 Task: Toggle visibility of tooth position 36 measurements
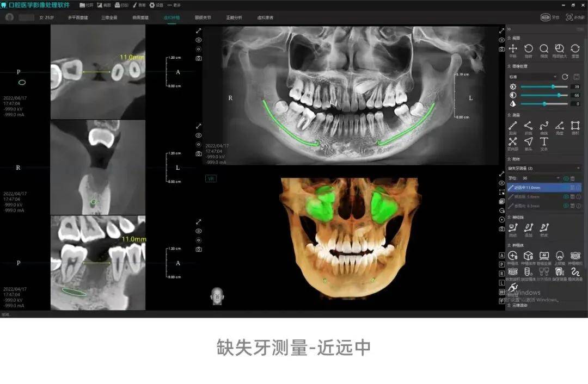pos(566,178)
